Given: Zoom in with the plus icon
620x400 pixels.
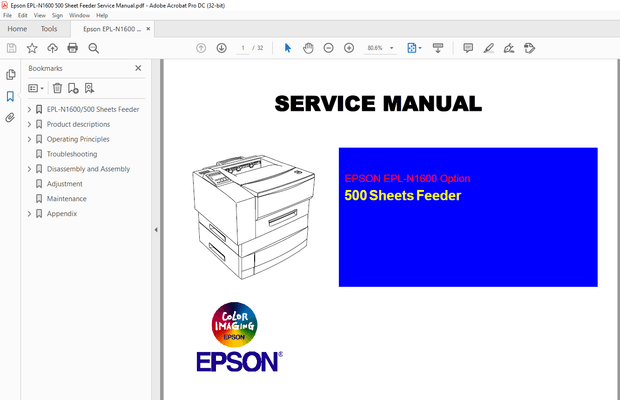Looking at the screenshot, I should pos(349,48).
